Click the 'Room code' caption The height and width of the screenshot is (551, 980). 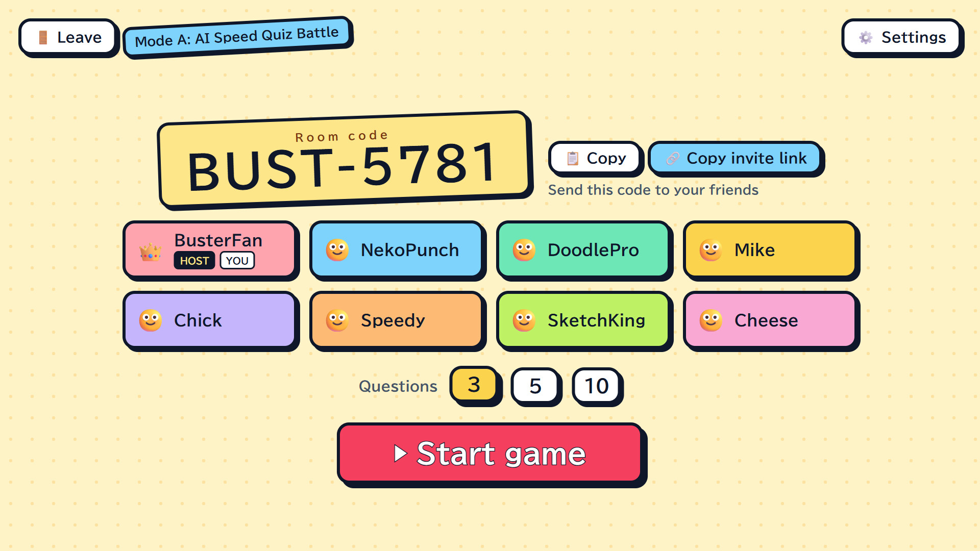[341, 136]
